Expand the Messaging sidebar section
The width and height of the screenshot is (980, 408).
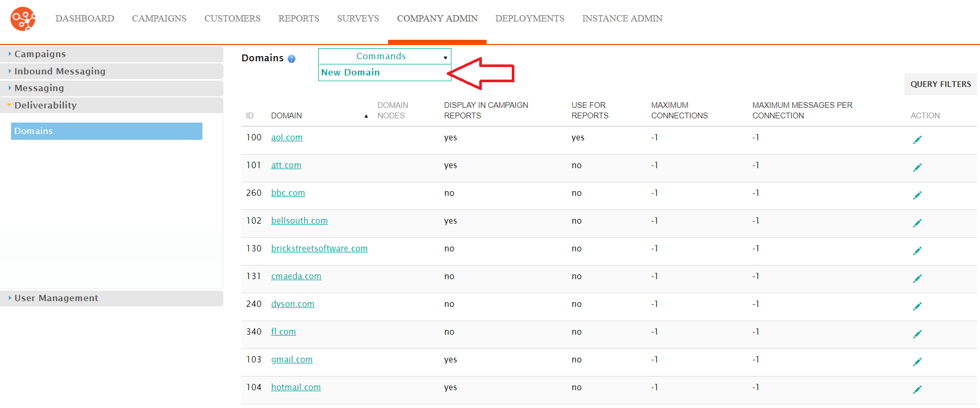click(x=111, y=88)
